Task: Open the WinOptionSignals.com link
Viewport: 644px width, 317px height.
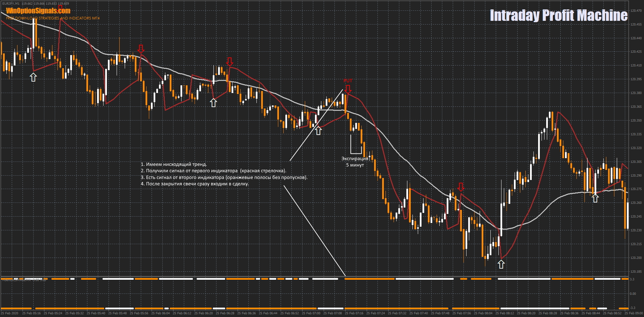Action: 38,11
